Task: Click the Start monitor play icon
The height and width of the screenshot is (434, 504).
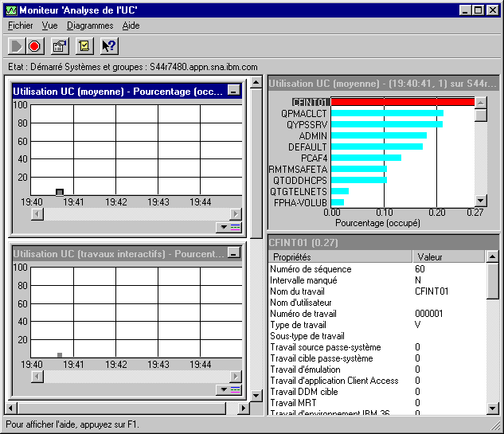Action: [x=17, y=46]
